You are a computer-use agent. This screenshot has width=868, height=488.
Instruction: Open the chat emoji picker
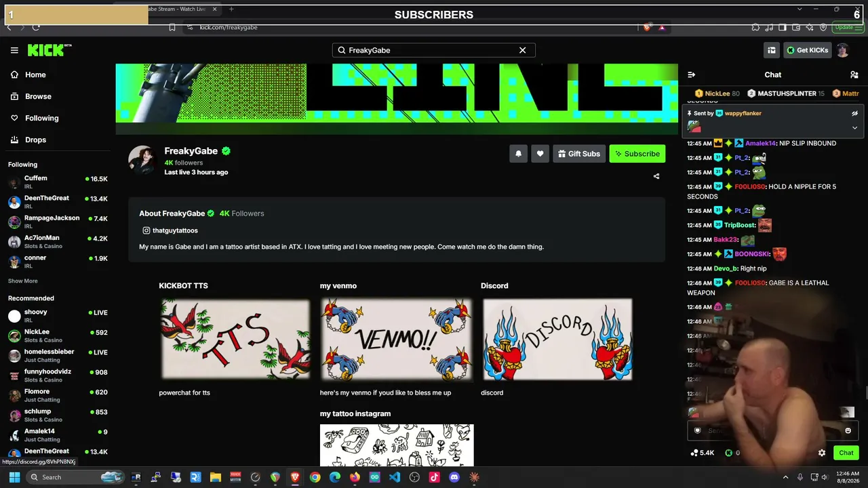click(x=848, y=430)
